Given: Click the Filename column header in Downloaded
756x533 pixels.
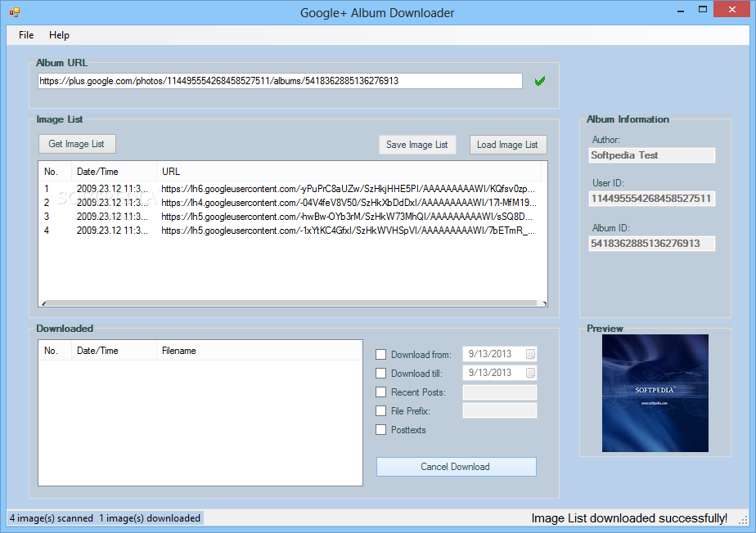Looking at the screenshot, I should pos(259,351).
